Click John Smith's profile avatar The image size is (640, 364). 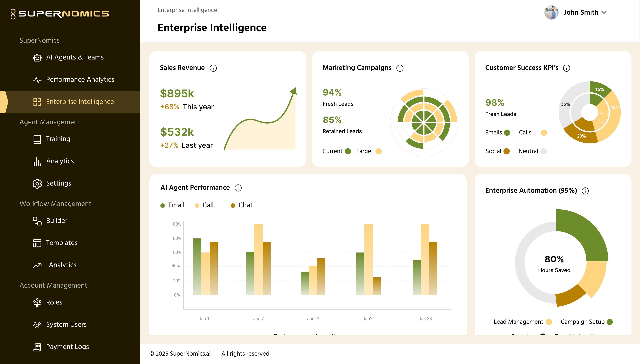551,12
